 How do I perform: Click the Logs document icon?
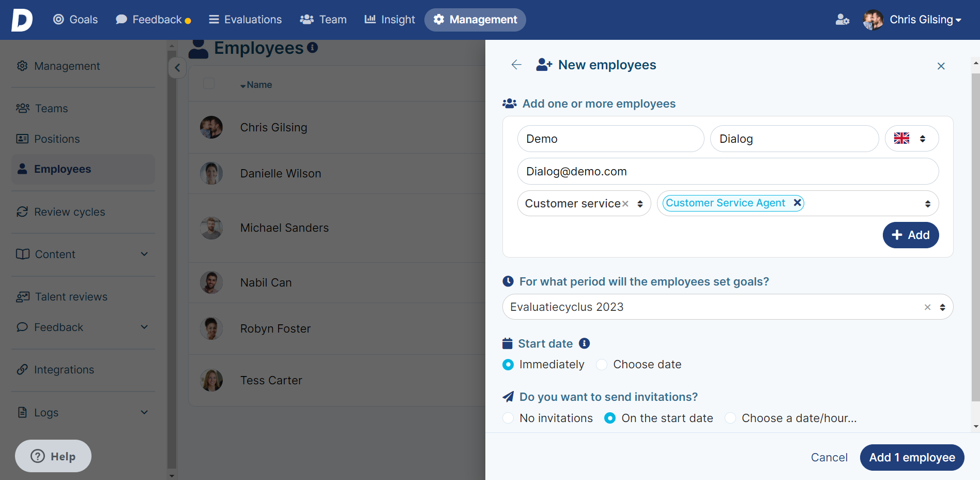pyautogui.click(x=22, y=412)
